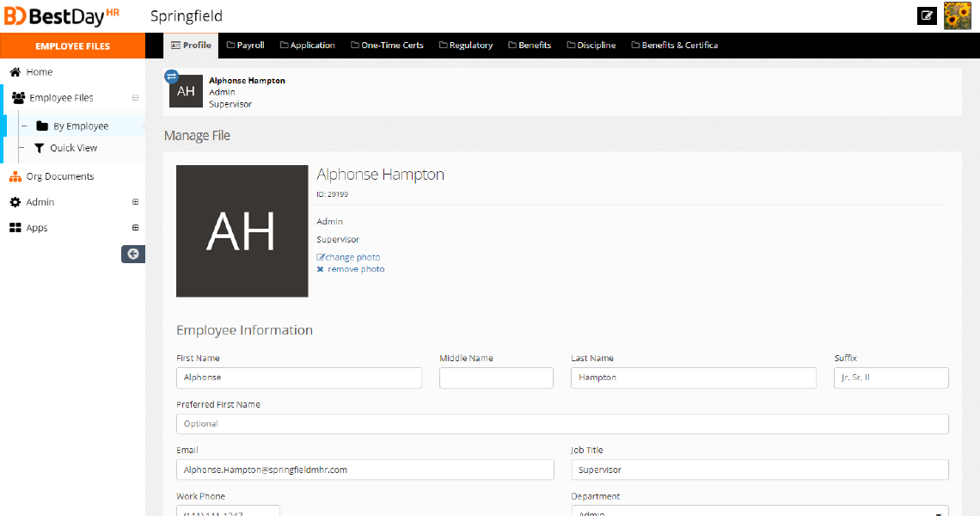Open the Benefits & Certifica tab
This screenshot has width=980, height=516.
click(674, 45)
